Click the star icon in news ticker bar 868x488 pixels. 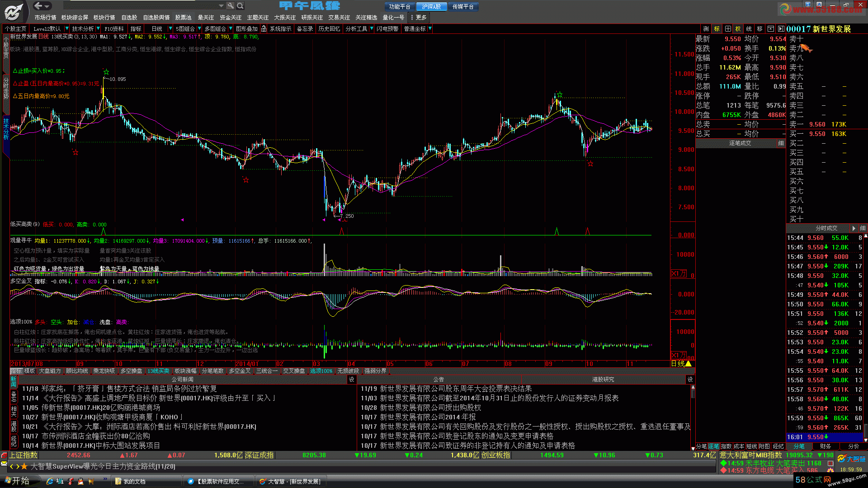[24, 466]
